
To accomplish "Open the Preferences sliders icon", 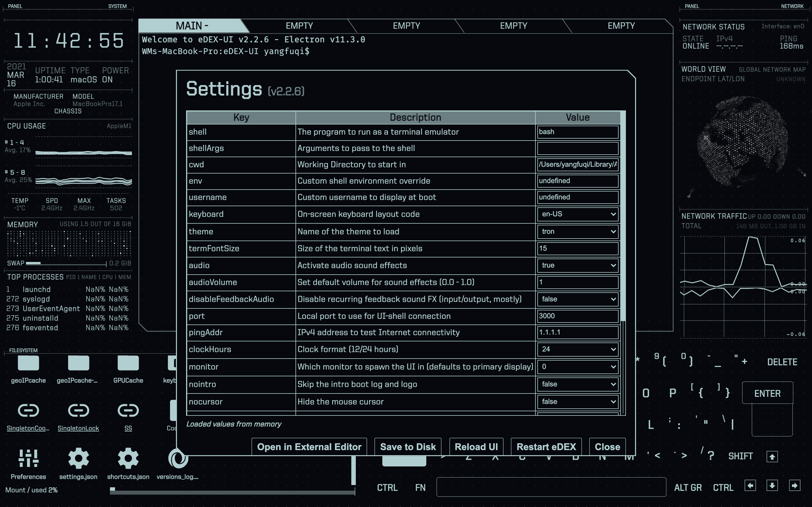I will pyautogui.click(x=28, y=458).
